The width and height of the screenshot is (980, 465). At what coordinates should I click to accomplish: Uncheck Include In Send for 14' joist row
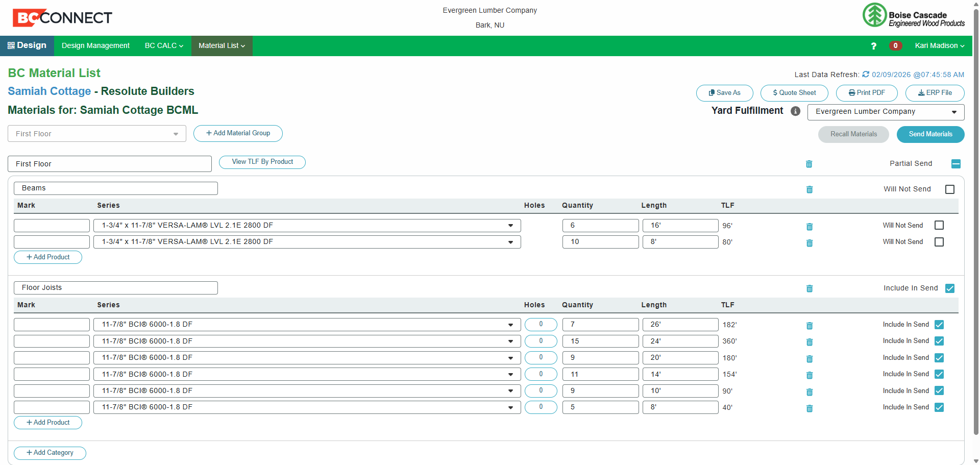point(939,374)
